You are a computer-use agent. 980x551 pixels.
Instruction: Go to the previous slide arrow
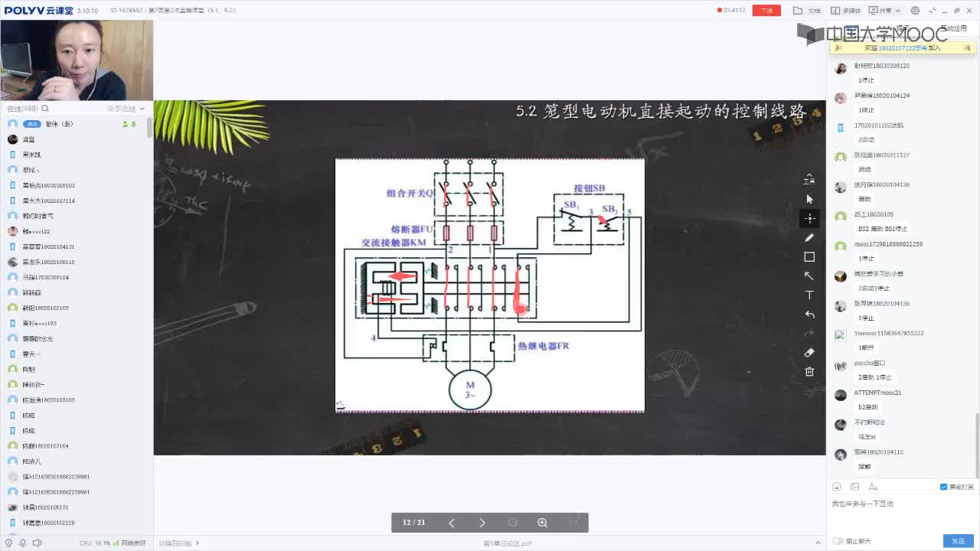click(x=451, y=523)
